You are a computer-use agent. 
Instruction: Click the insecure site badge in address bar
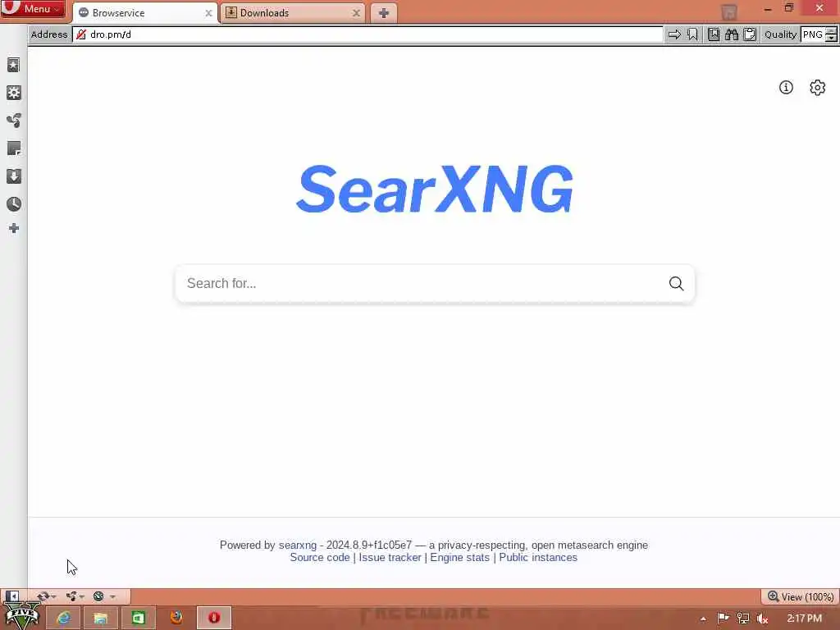click(x=81, y=34)
